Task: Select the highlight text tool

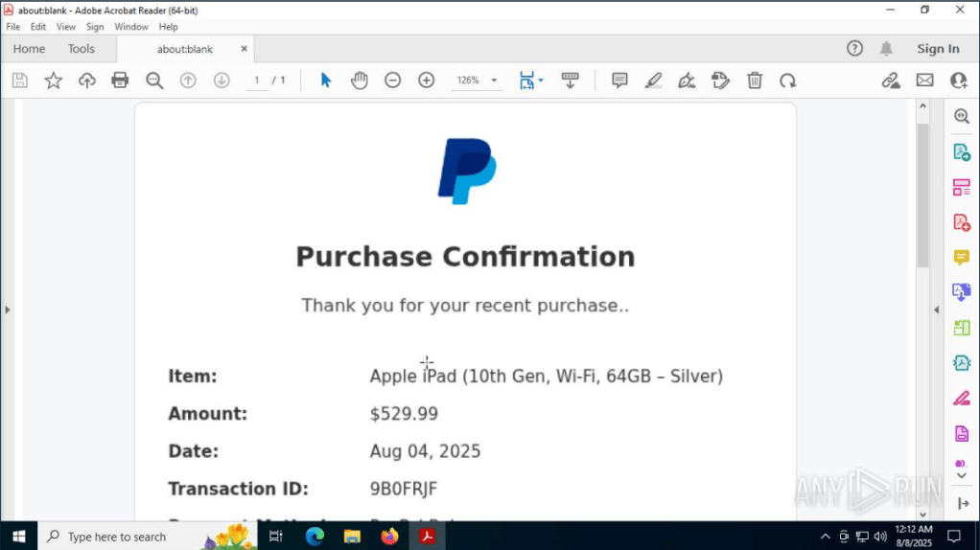Action: [x=653, y=80]
